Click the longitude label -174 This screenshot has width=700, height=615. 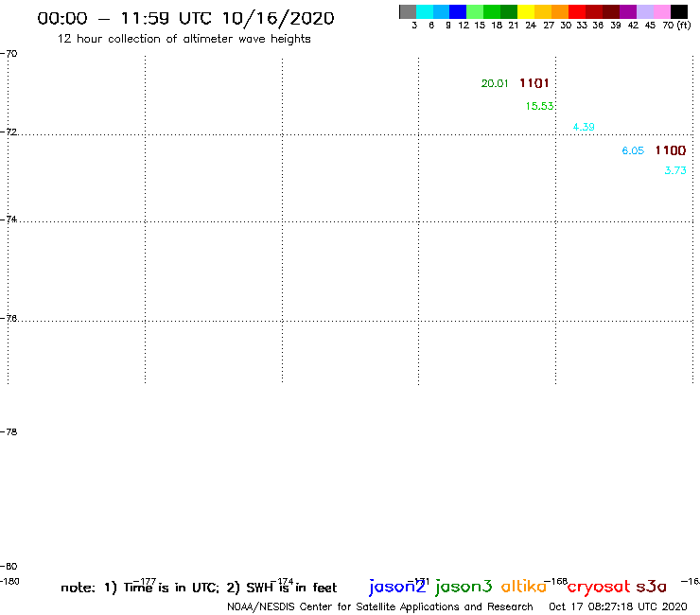pos(282,581)
